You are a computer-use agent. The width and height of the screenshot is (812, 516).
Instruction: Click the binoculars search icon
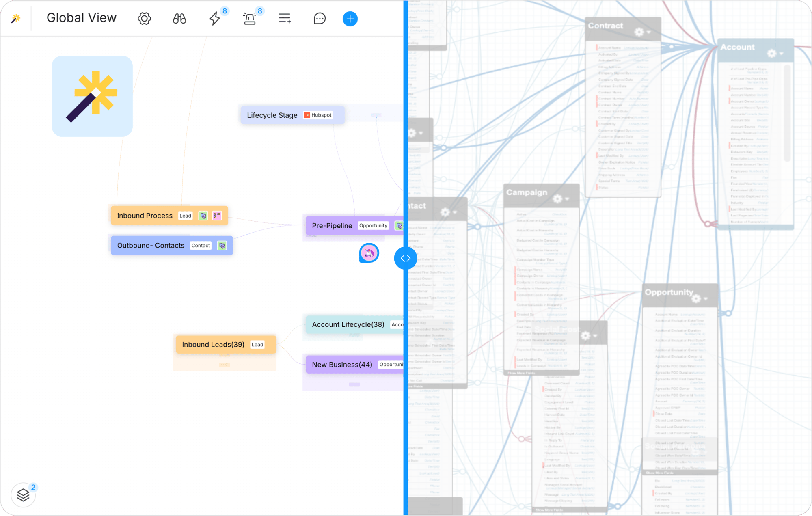point(179,19)
